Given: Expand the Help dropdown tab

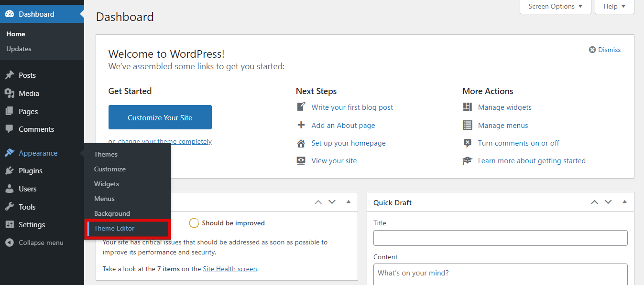Looking at the screenshot, I should coord(614,7).
